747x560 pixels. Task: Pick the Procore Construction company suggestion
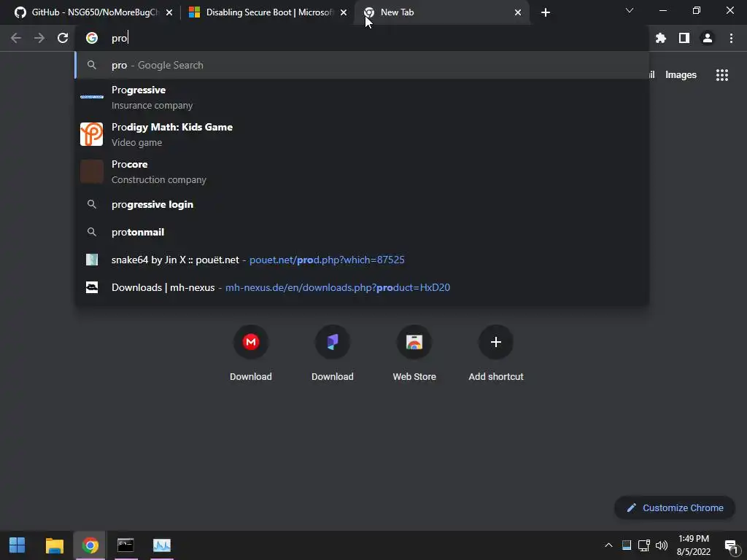pos(362,171)
